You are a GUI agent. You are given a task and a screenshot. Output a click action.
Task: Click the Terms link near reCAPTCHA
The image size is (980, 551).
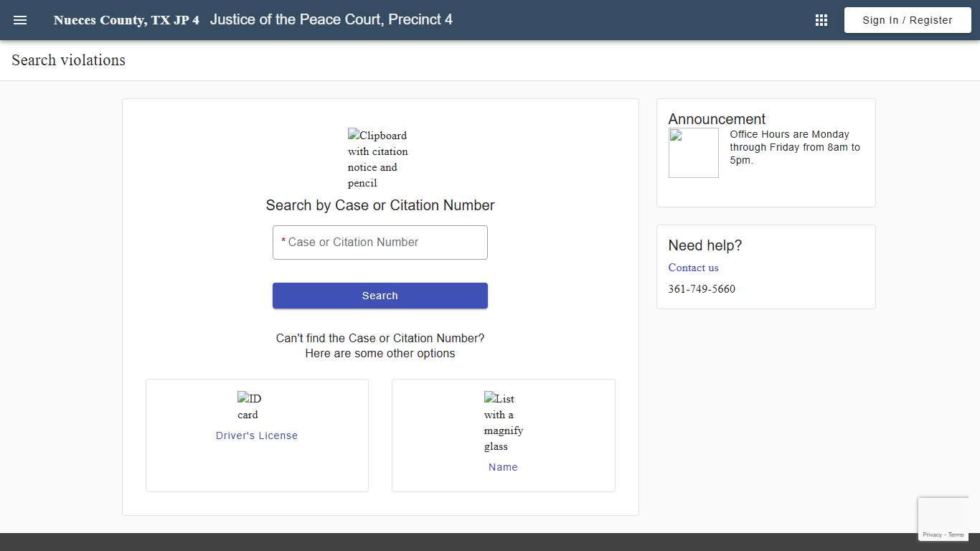[956, 534]
